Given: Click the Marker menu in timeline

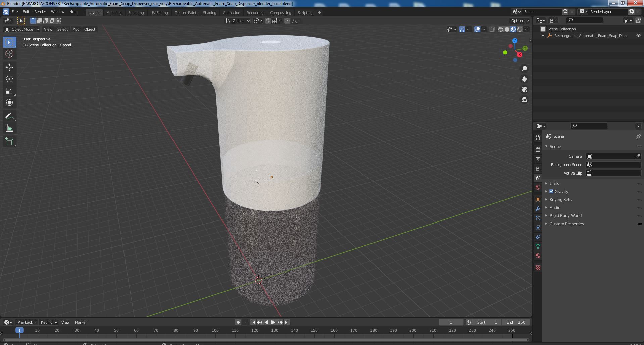Looking at the screenshot, I should [81, 322].
